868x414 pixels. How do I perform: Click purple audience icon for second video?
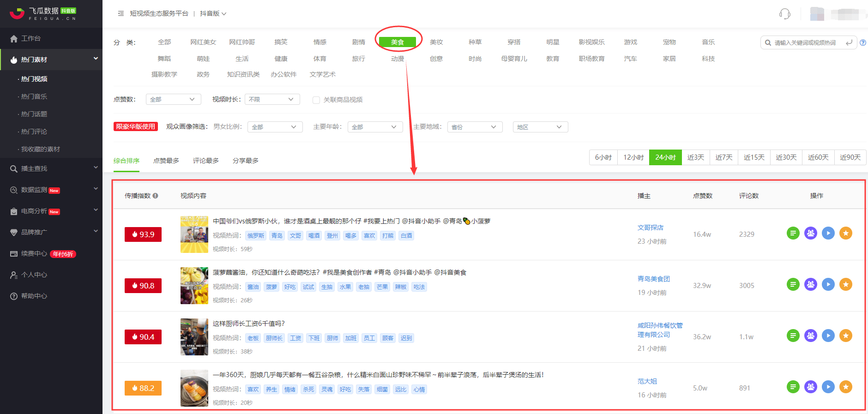(810, 285)
